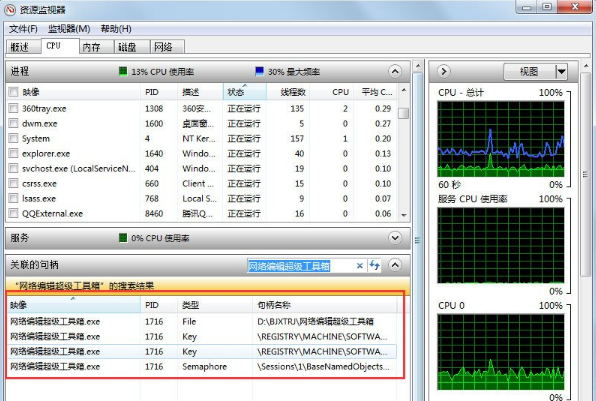Collapse the 关联的句柄 section chevron
The image size is (596, 401).
click(x=395, y=265)
